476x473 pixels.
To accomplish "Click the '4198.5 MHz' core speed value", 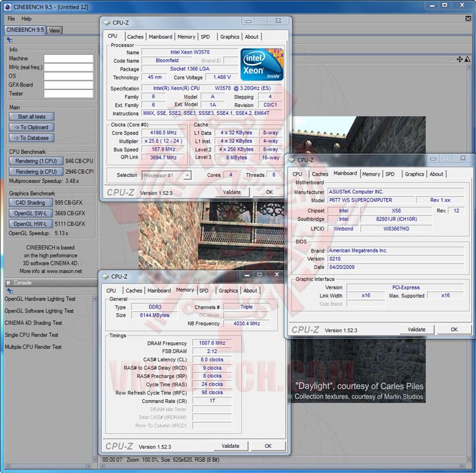I will click(163, 133).
